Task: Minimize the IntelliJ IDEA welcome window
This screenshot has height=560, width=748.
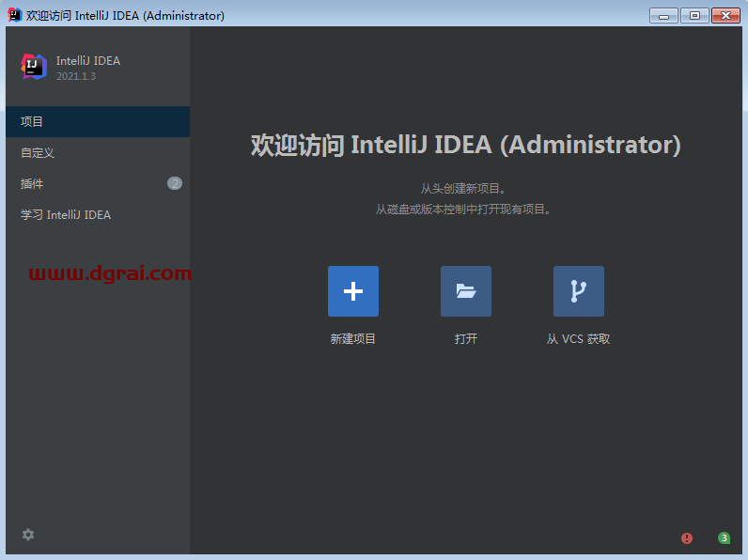Action: 663,15
